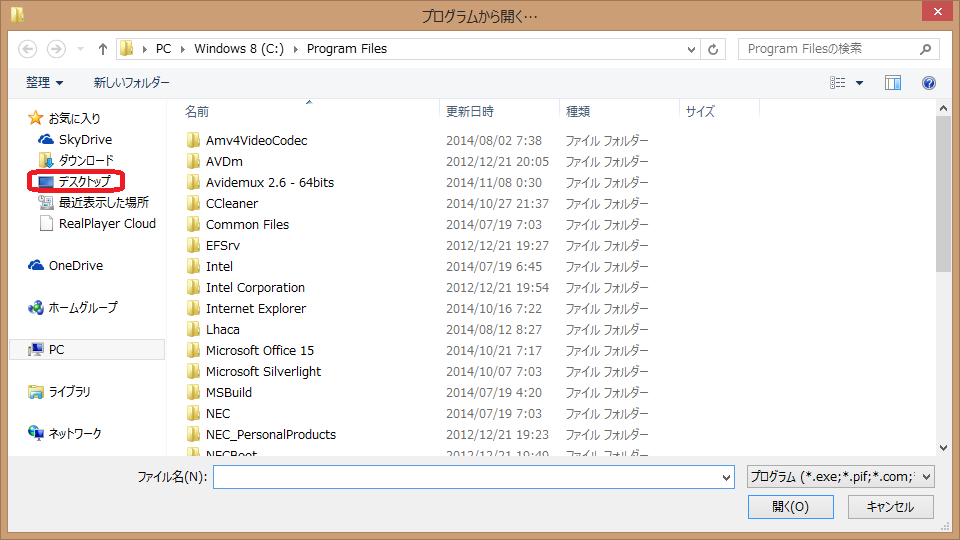Create a folder with 新しいフォルダー
The width and height of the screenshot is (960, 540).
coord(132,83)
